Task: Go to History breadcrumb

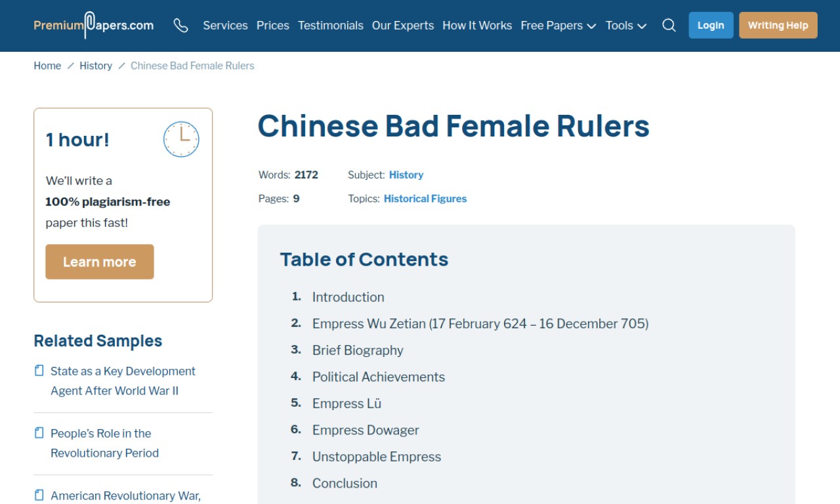Action: pyautogui.click(x=96, y=66)
